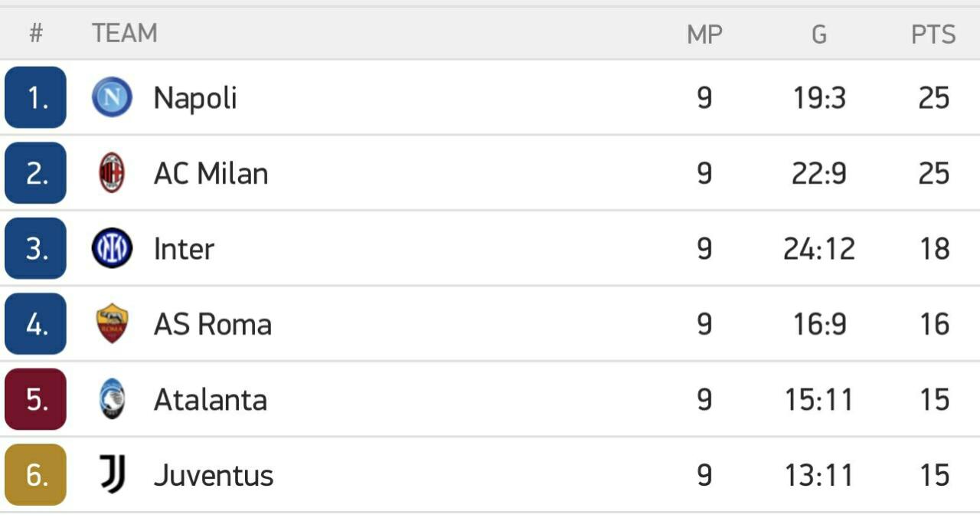The height and width of the screenshot is (521, 980).
Task: Click the blue rank 1 badge
Action: click(35, 97)
